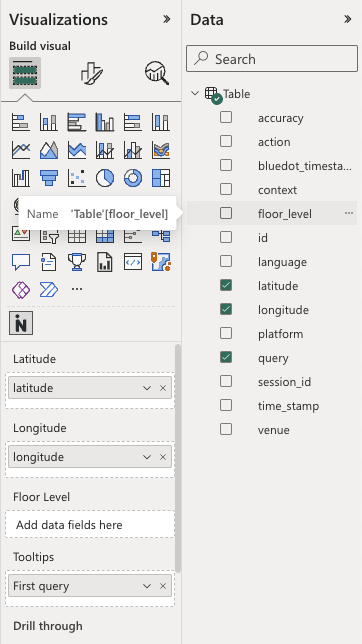The image size is (362, 644).
Task: Select the Paginated report visual
Action: point(105,262)
